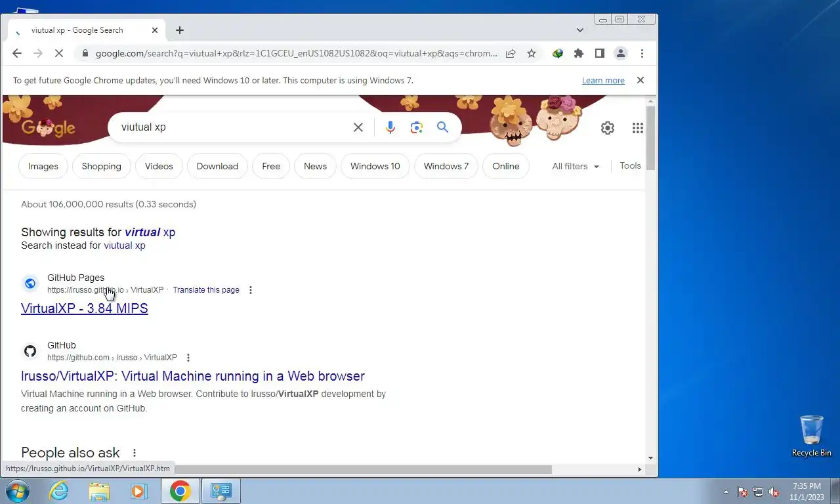Click the GitHub Pages globe favicon
Image resolution: width=840 pixels, height=504 pixels.
click(x=30, y=283)
